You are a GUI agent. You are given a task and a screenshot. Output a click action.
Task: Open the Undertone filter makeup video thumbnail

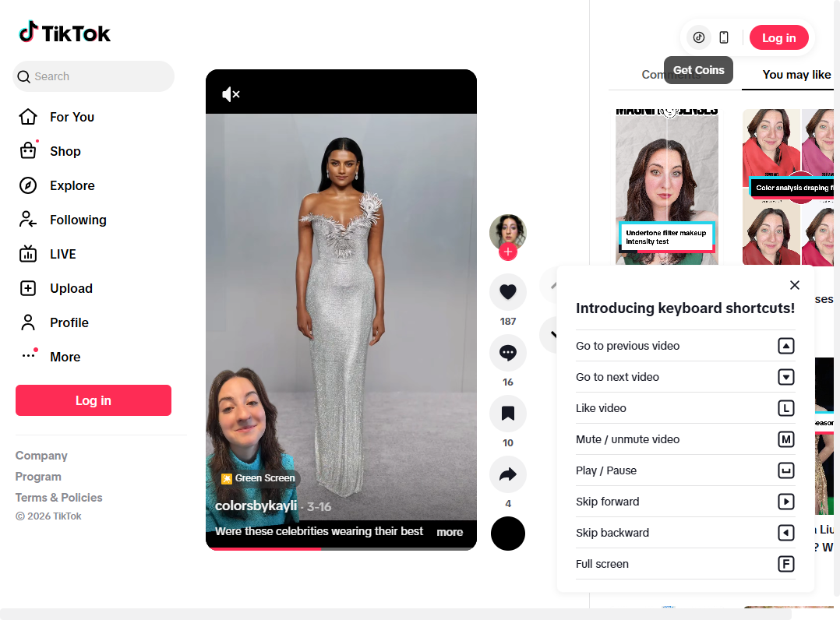(x=666, y=185)
